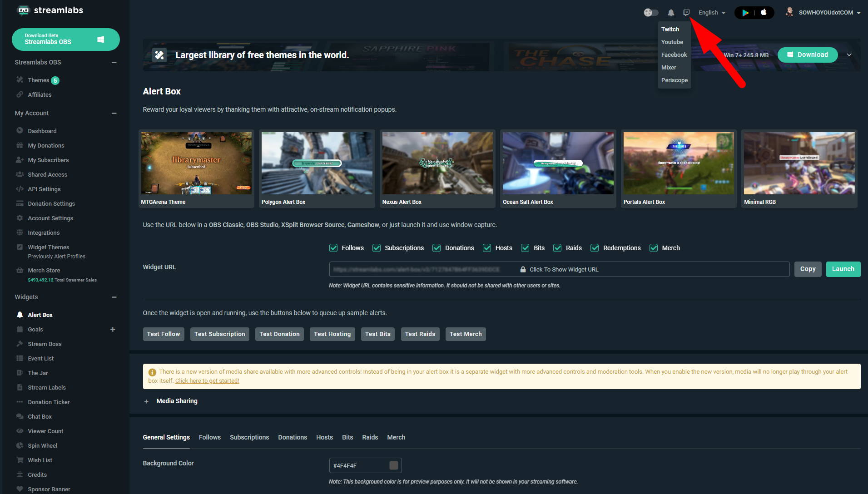
Task: Click the Viewer Count eye icon
Action: [x=20, y=431]
